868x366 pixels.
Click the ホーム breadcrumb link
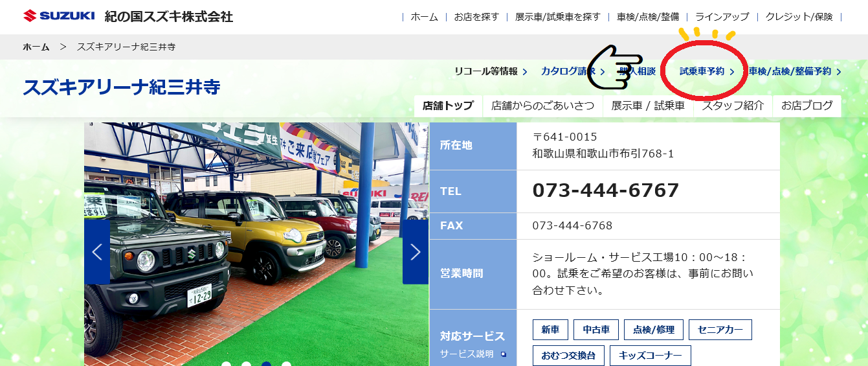coord(36,47)
